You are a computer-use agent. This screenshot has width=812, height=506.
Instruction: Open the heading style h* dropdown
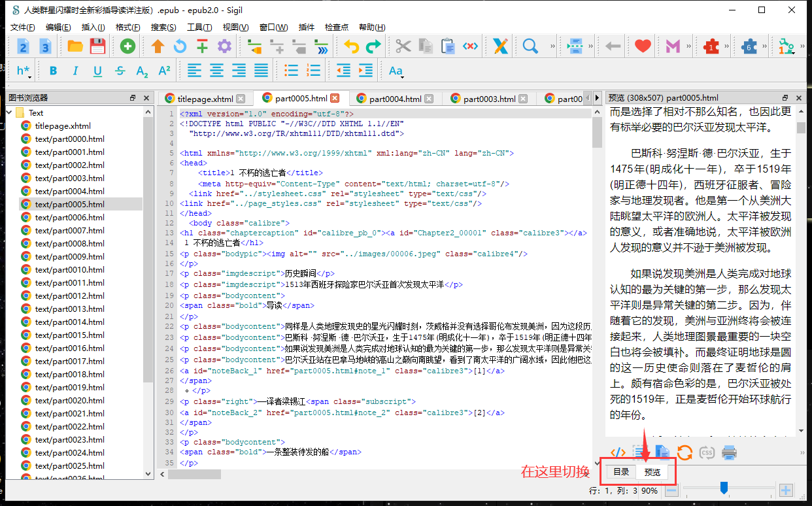pos(24,71)
